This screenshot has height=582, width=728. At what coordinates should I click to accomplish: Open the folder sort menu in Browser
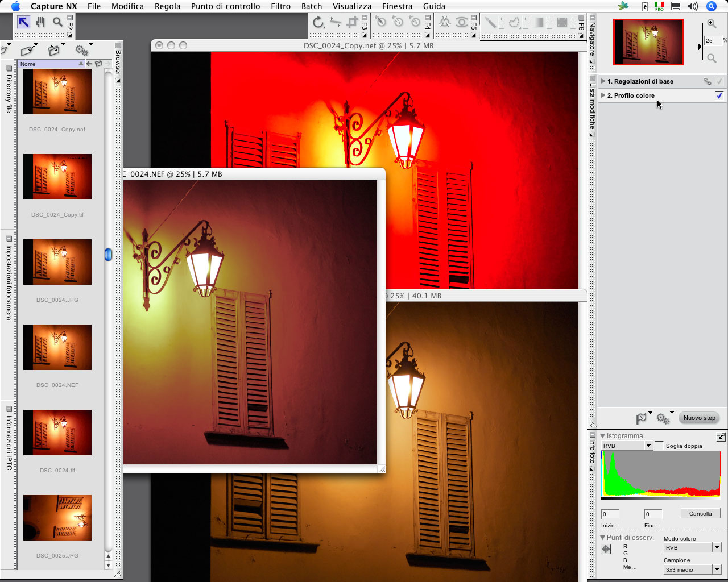[x=56, y=50]
